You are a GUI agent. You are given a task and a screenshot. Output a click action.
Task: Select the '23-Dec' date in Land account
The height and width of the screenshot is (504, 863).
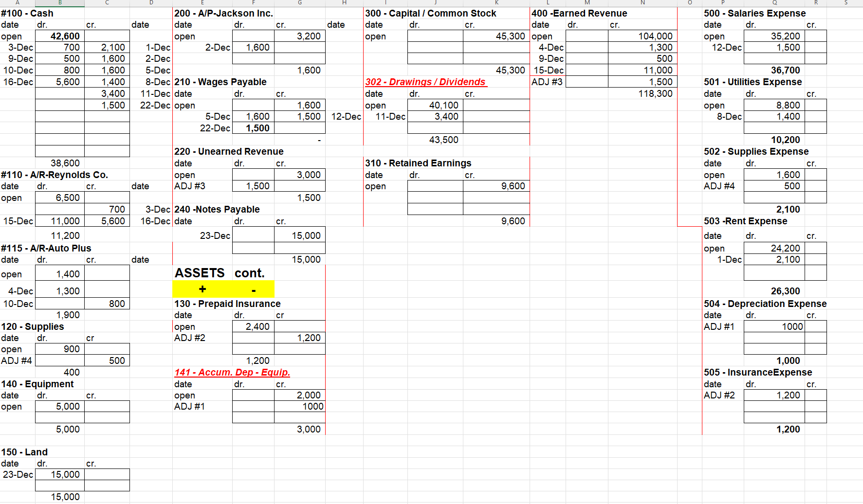pyautogui.click(x=18, y=474)
